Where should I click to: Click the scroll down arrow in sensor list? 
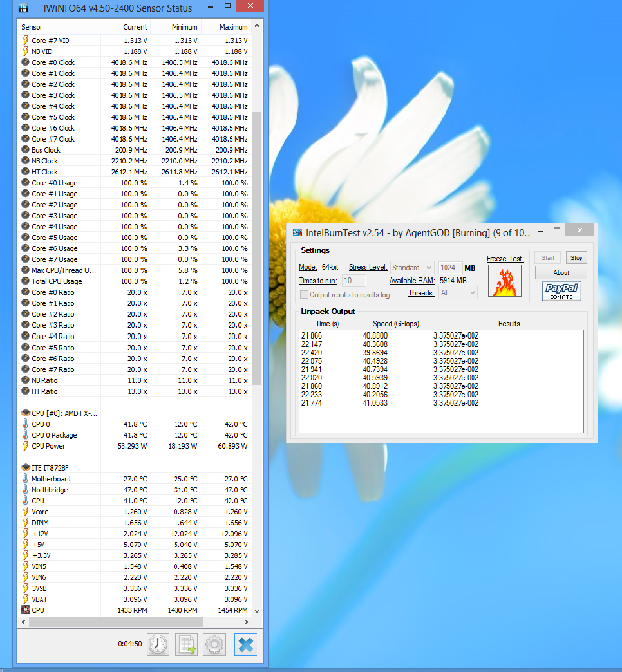pyautogui.click(x=257, y=611)
